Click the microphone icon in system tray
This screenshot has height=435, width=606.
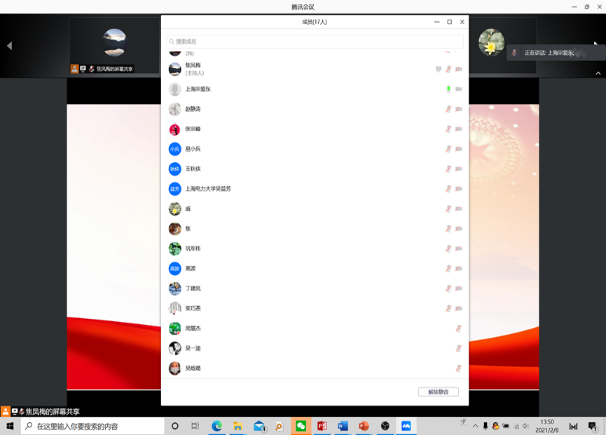click(x=485, y=426)
